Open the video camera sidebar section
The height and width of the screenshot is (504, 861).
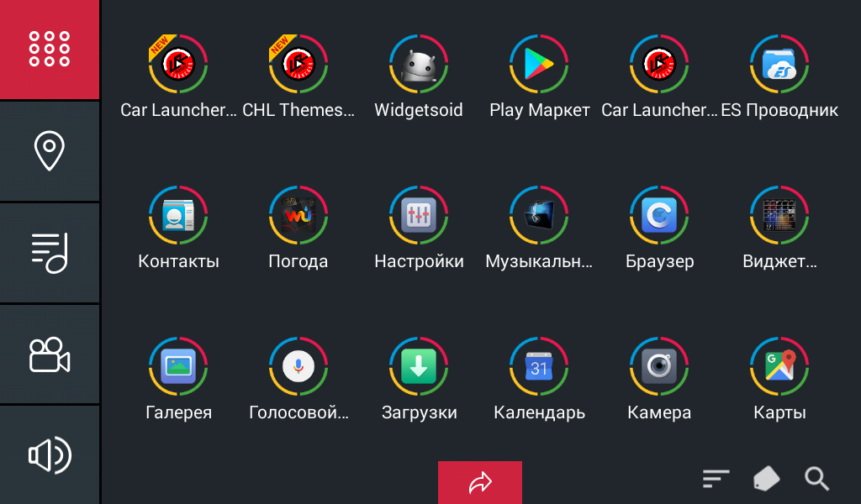tap(49, 354)
